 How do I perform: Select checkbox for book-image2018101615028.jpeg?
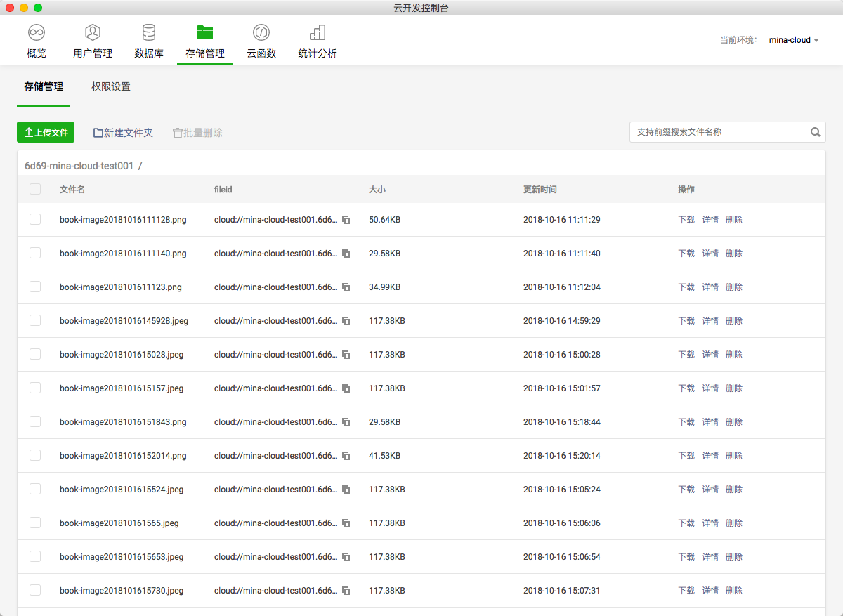pos(35,354)
